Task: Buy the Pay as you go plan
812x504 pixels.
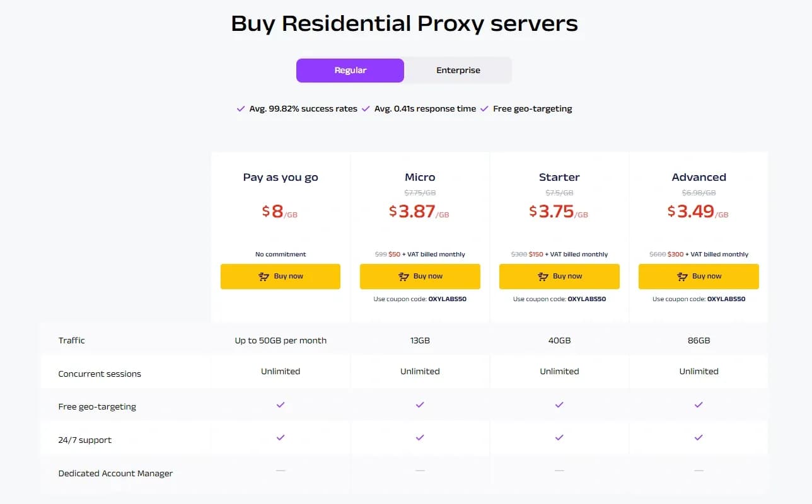Action: [280, 276]
